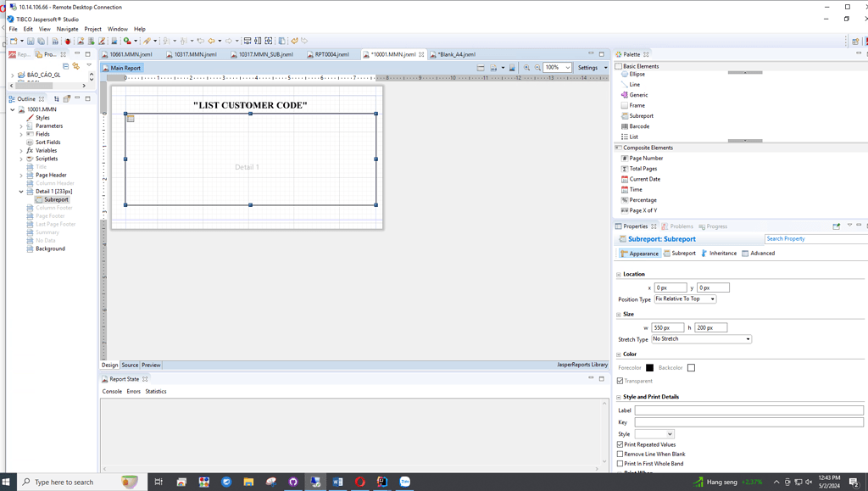Screen dimensions: 868x491
Task: Open the Statistics view in Report State
Action: 156,392
